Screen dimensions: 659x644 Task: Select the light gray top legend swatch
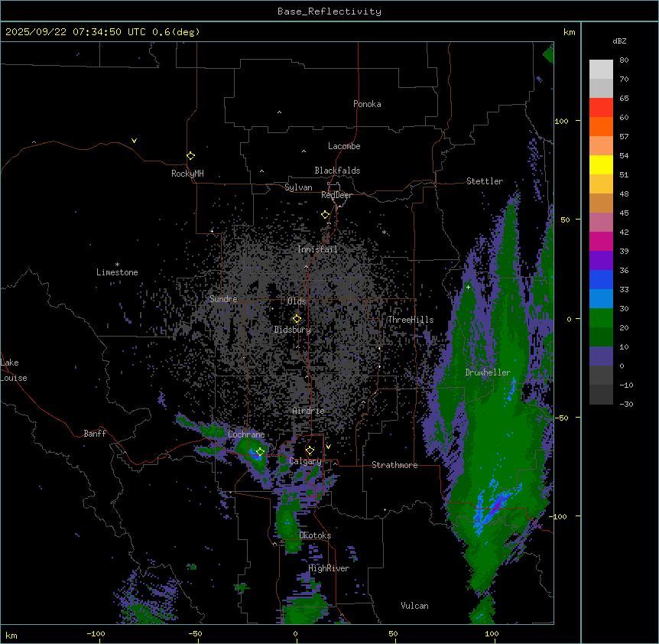[601, 69]
